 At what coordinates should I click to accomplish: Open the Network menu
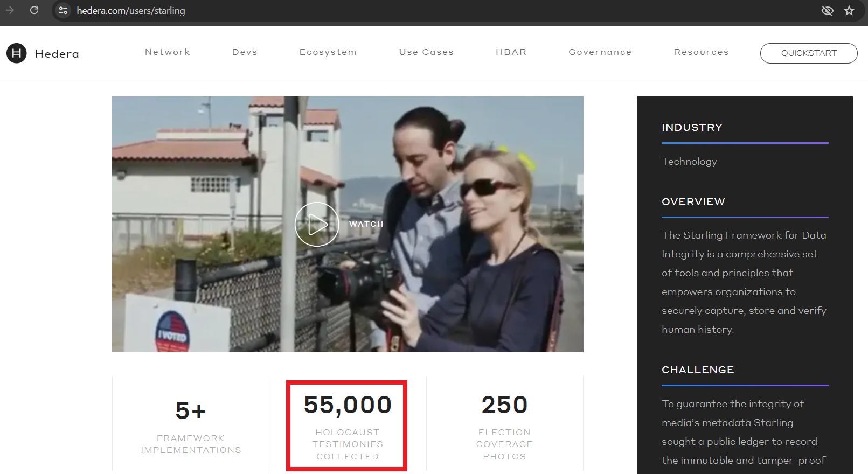[168, 52]
